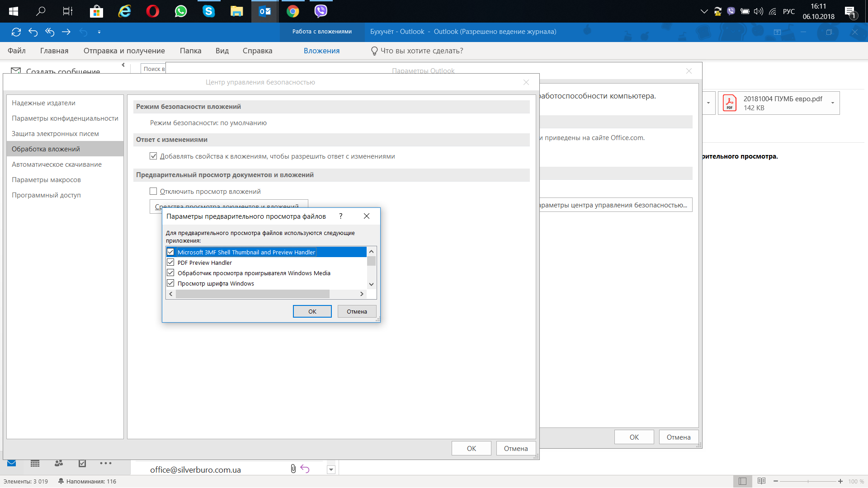Open the People view icon in navigation bar
Viewport: 868px width, 488px height.
click(x=59, y=463)
